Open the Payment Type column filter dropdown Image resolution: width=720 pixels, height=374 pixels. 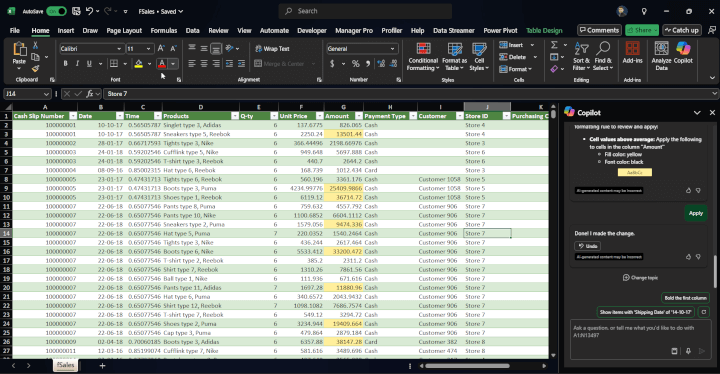(x=413, y=116)
